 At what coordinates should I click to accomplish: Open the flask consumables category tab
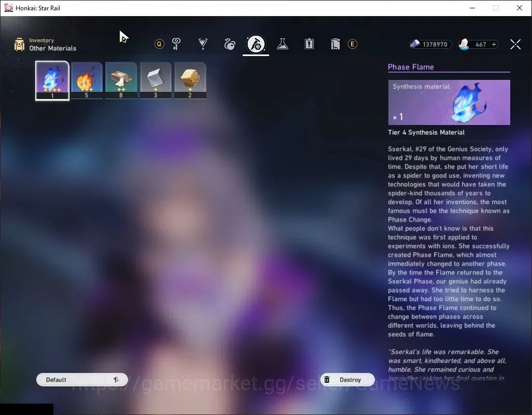pos(282,44)
